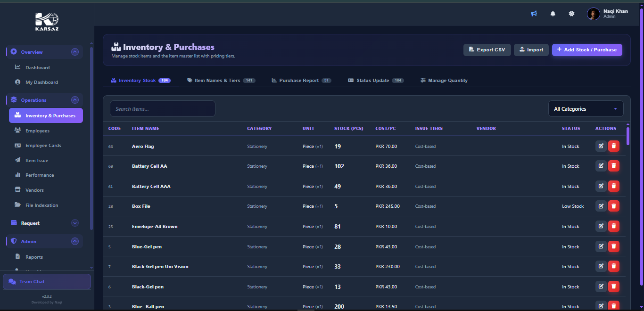Click the Karsaz logo
The height and width of the screenshot is (311, 644).
(47, 21)
